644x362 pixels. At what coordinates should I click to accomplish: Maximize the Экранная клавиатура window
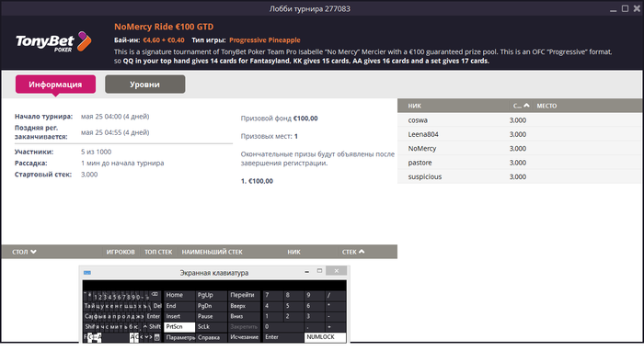click(319, 271)
